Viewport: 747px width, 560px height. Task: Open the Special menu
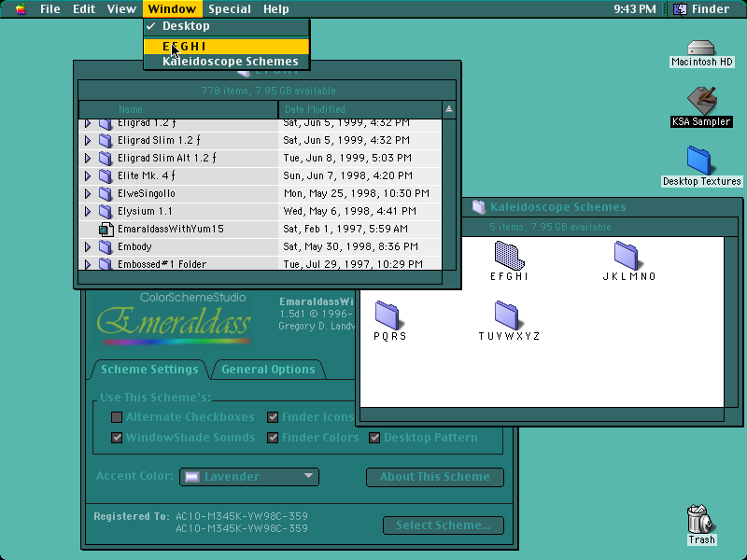click(x=230, y=9)
